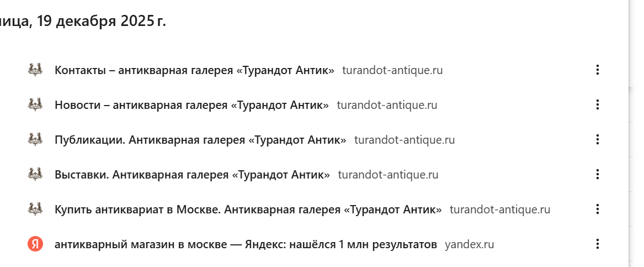Click the favicon beside the Выставки entry
The height and width of the screenshot is (267, 644).
35,175
